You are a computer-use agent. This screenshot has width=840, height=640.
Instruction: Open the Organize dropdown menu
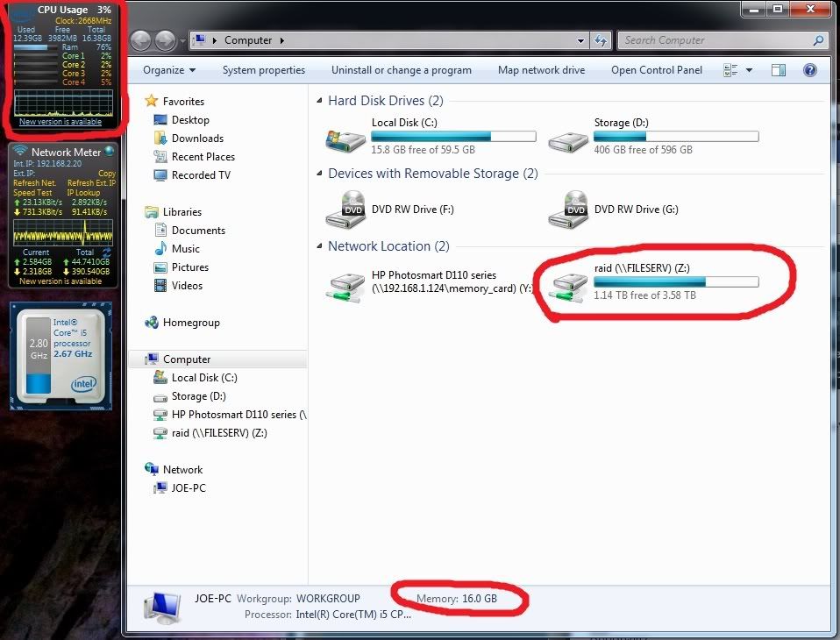tap(169, 70)
